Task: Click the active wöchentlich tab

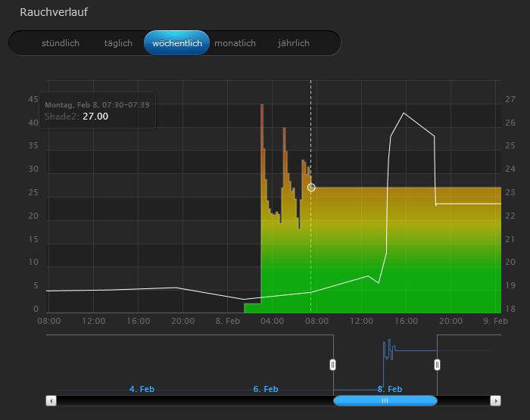Action: click(176, 43)
